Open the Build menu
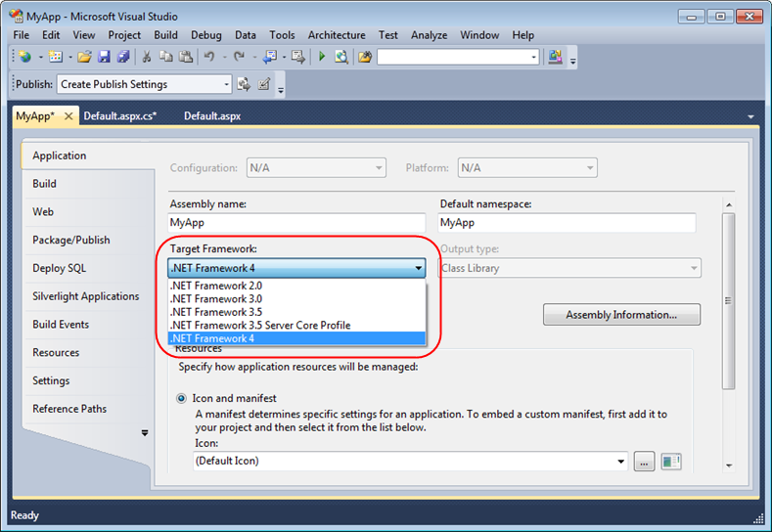The height and width of the screenshot is (532, 772). click(x=166, y=35)
